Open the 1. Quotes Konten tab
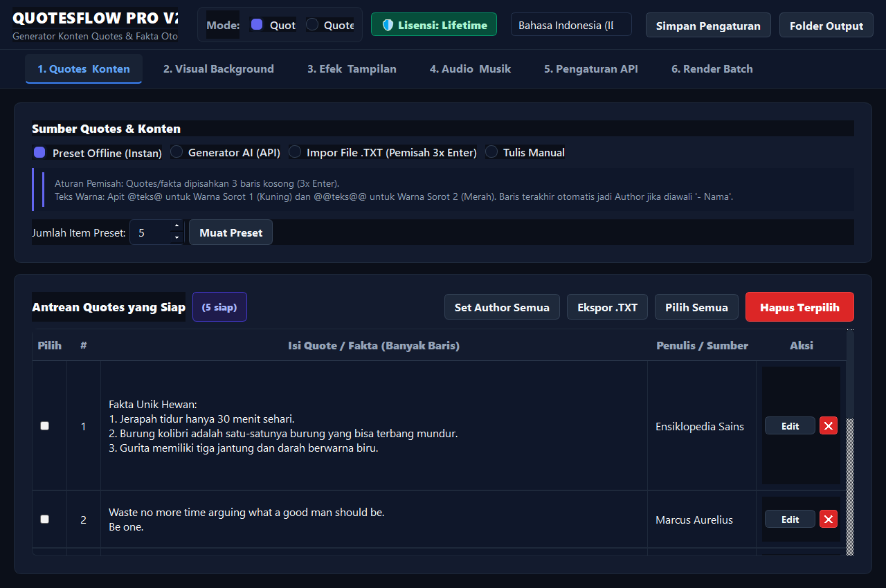 pyautogui.click(x=84, y=68)
